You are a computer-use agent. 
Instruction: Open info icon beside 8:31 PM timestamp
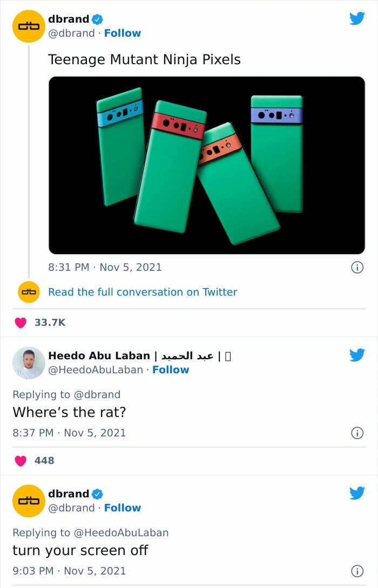click(x=356, y=267)
